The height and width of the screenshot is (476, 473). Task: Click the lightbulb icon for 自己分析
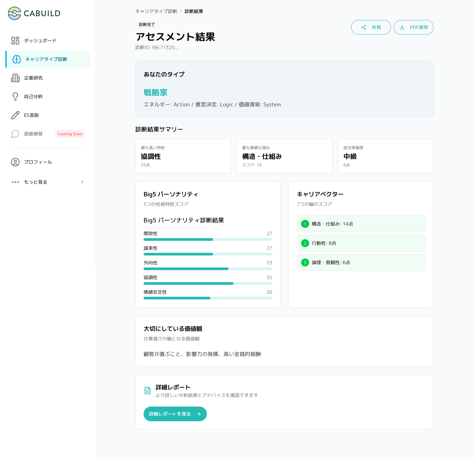tap(15, 97)
